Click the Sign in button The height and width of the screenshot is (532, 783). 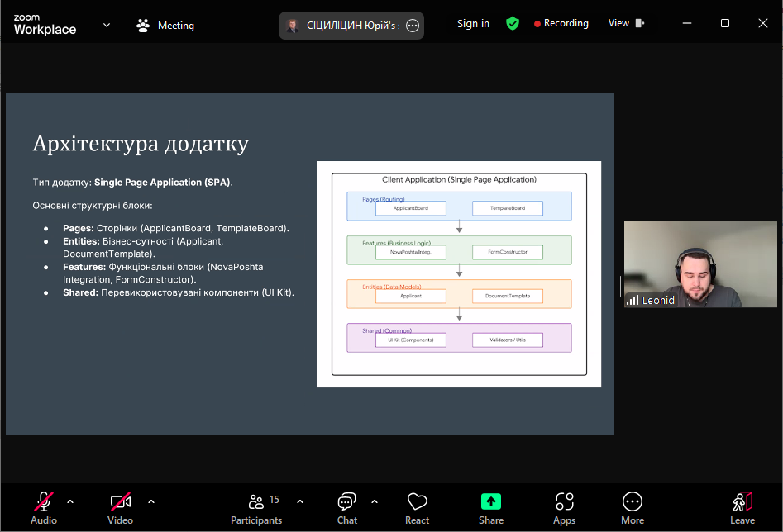click(473, 24)
